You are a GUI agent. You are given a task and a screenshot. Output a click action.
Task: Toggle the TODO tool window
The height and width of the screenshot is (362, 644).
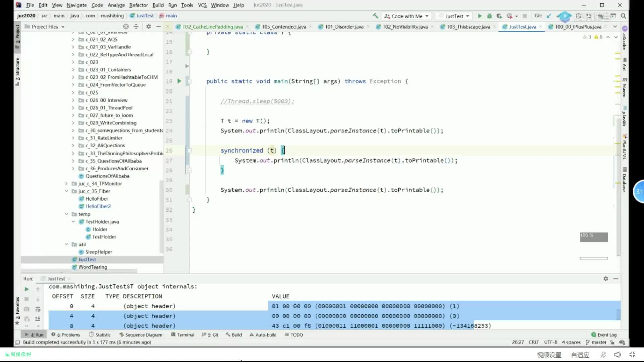[294, 335]
